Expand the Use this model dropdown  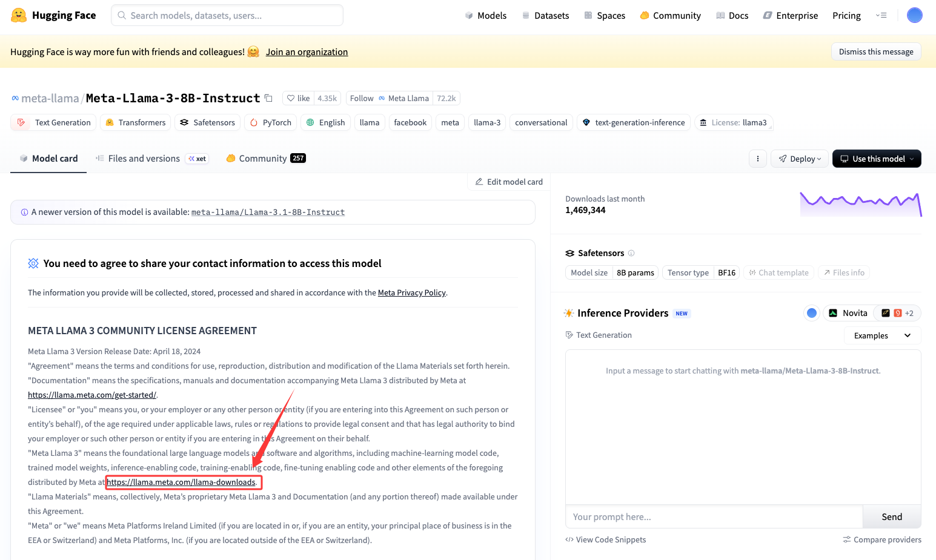tap(877, 159)
